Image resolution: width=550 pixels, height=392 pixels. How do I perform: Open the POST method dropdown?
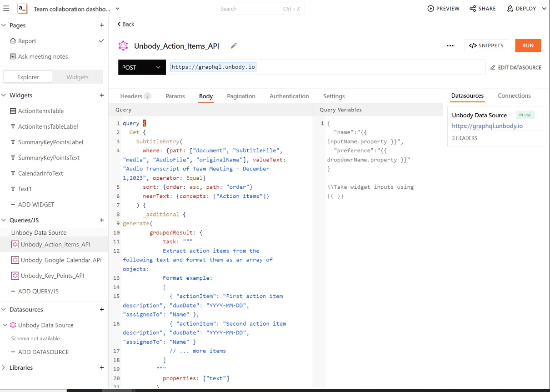(142, 67)
